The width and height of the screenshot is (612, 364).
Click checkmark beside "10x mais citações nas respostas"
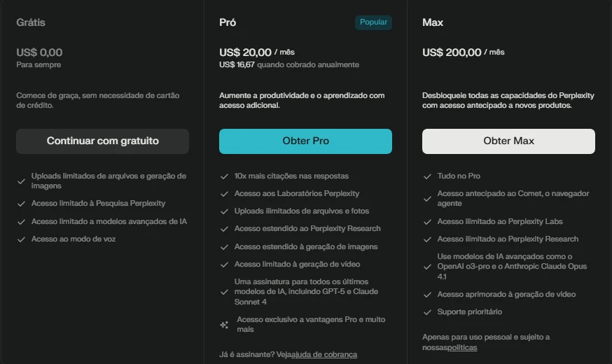click(x=224, y=176)
